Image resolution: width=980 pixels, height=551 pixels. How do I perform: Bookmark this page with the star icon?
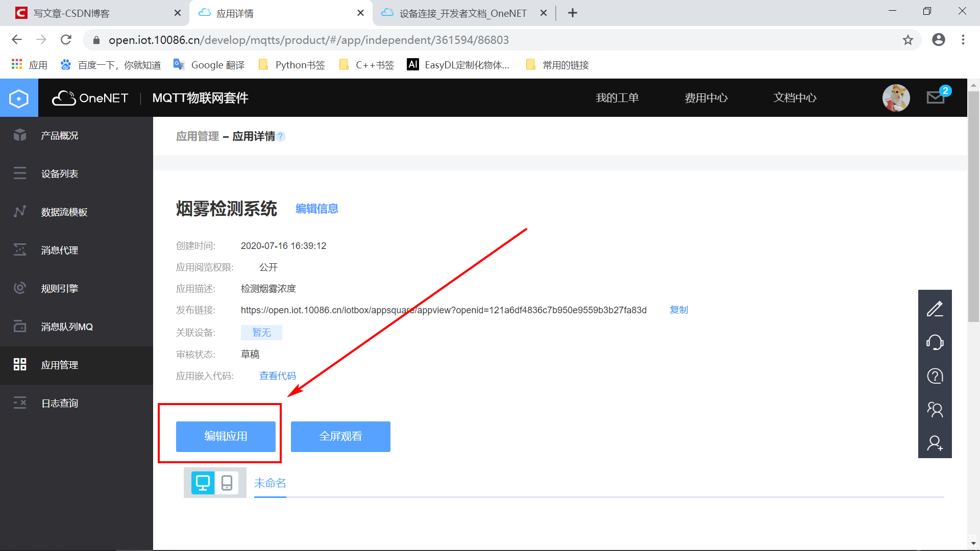tap(908, 40)
